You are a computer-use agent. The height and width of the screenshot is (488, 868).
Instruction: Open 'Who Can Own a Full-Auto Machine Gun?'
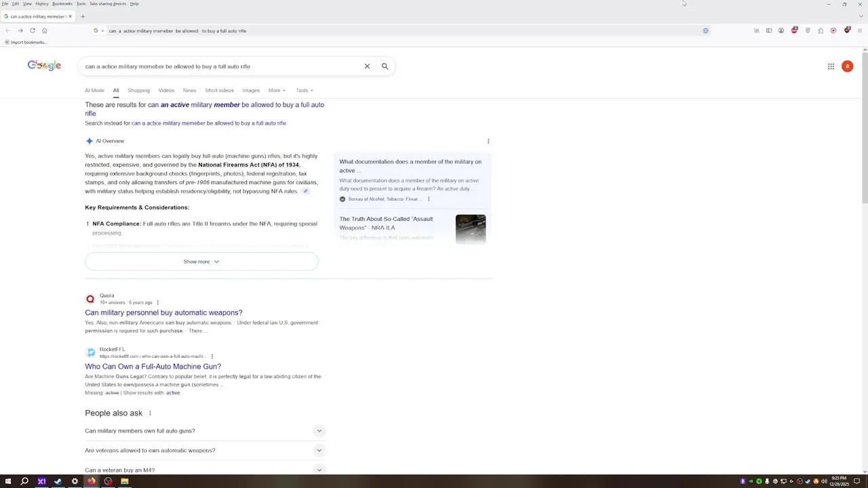[x=153, y=367]
